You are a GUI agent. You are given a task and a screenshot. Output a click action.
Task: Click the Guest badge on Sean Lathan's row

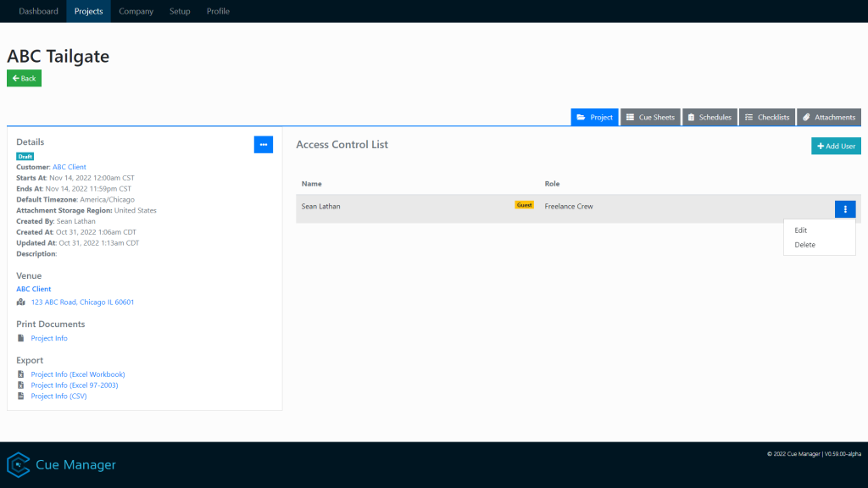pyautogui.click(x=524, y=204)
